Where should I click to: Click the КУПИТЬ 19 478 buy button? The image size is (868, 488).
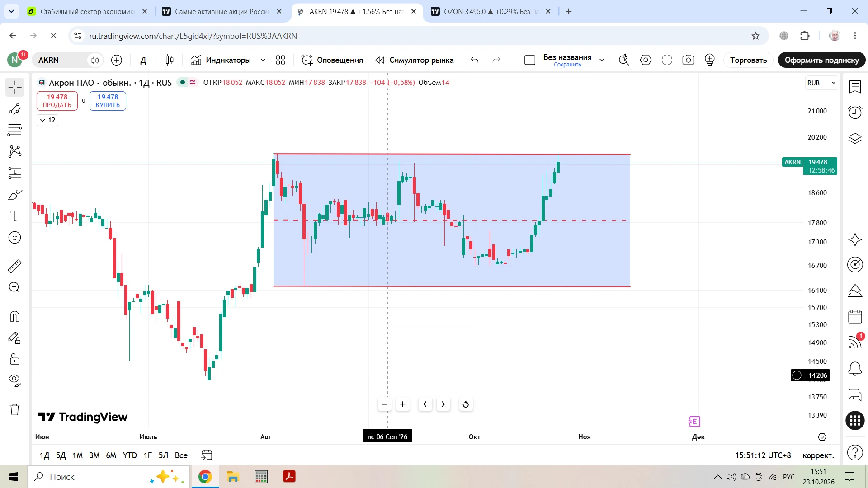click(108, 101)
